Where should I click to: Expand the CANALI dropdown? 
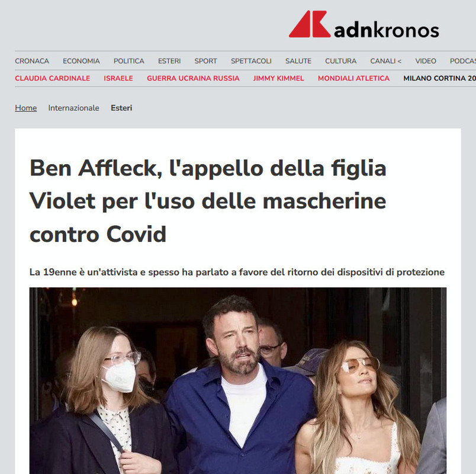(385, 61)
